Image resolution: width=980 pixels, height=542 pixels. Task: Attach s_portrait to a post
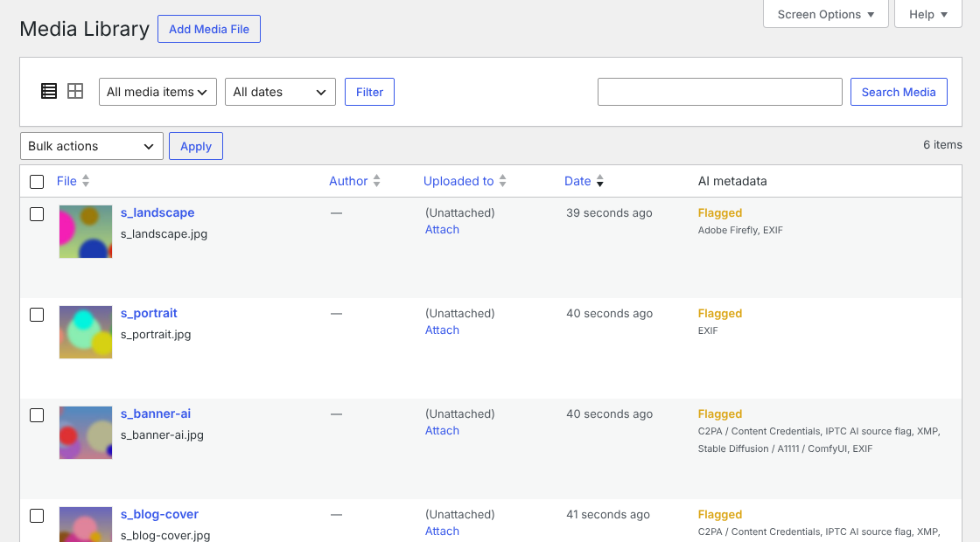442,330
